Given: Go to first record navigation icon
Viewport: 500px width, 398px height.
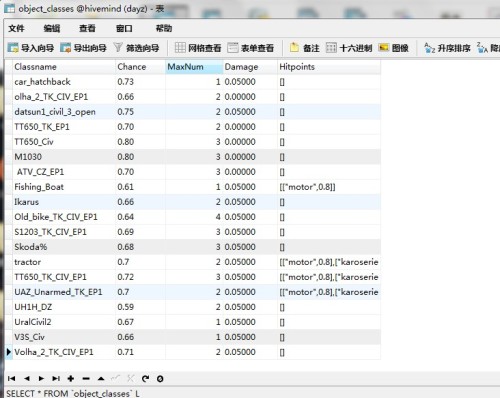Looking at the screenshot, I should point(11,379).
